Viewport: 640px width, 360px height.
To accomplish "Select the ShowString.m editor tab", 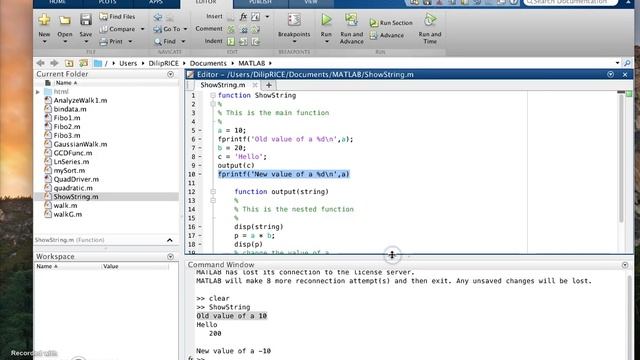I will tap(222, 85).
